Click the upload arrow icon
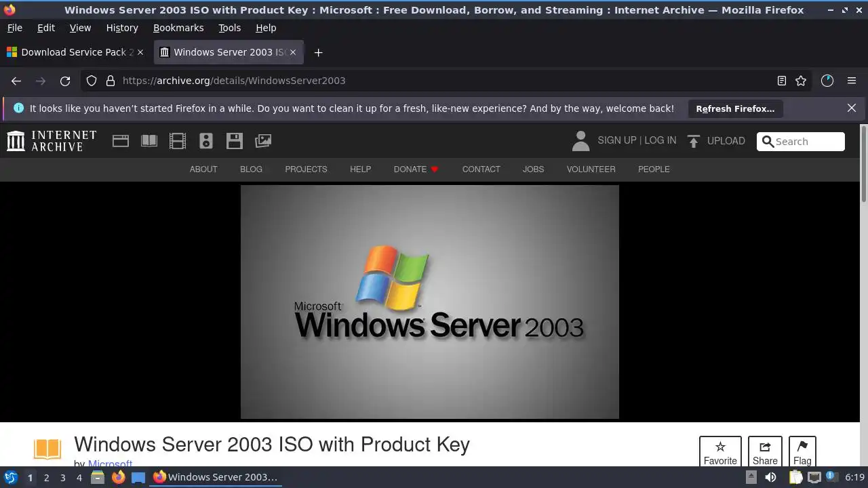Viewport: 868px width, 488px height. coord(693,141)
